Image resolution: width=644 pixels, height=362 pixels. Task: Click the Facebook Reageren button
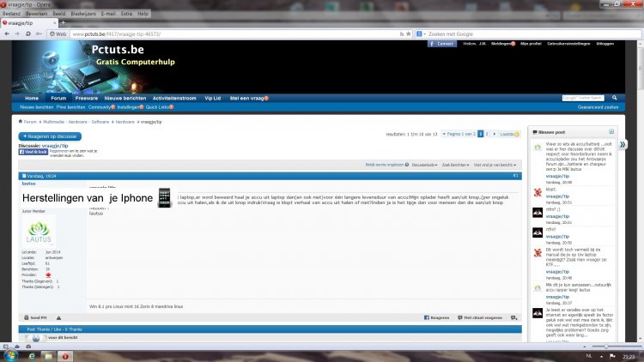436,317
